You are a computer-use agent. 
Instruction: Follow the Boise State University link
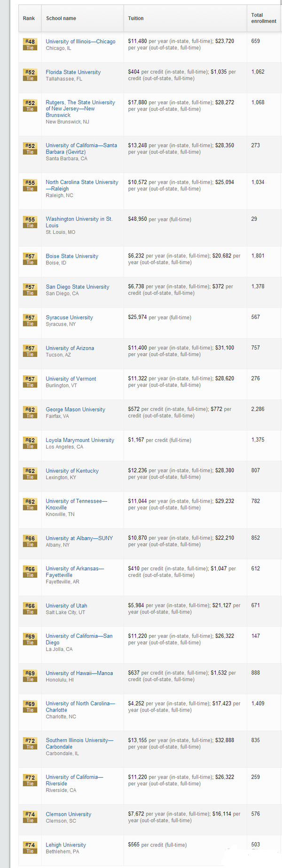click(72, 256)
